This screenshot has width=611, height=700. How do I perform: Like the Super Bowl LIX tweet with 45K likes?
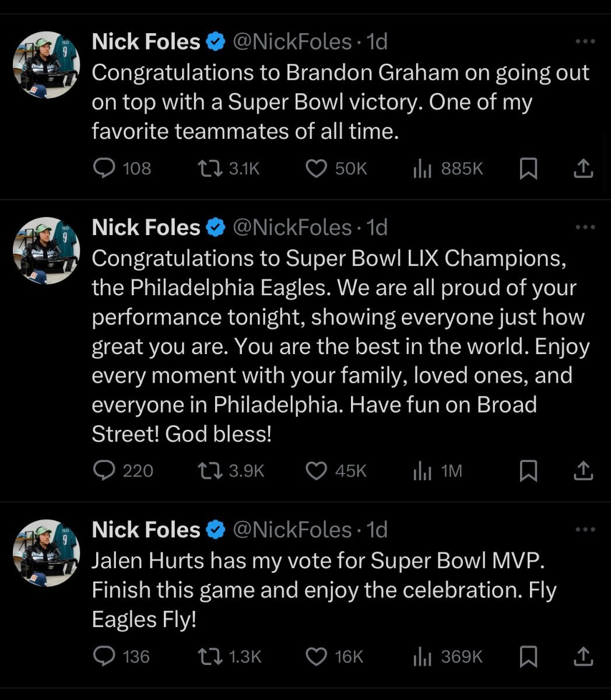click(x=316, y=471)
